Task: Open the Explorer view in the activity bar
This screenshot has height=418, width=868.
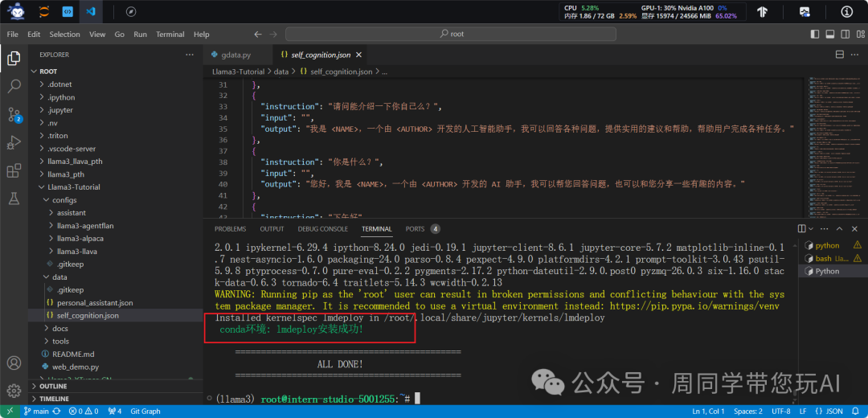Action: (x=14, y=58)
